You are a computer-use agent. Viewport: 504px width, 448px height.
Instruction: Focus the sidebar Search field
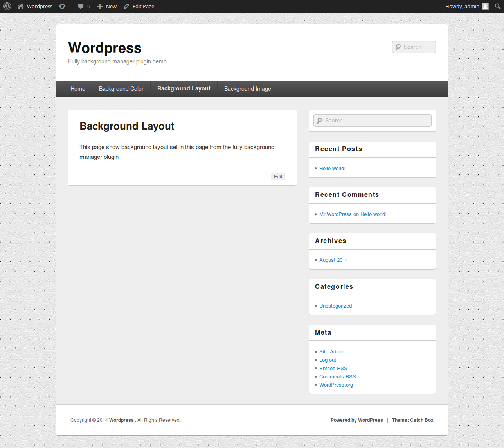click(x=373, y=121)
